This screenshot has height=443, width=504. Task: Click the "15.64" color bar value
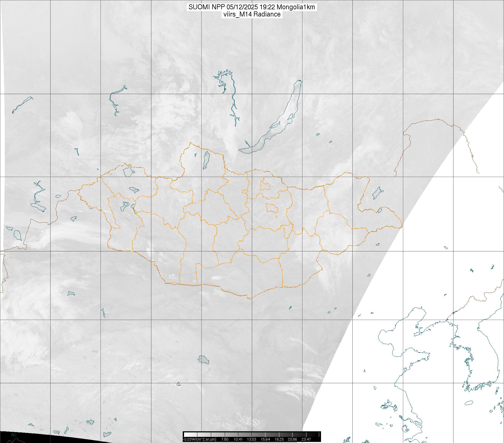pos(265,439)
